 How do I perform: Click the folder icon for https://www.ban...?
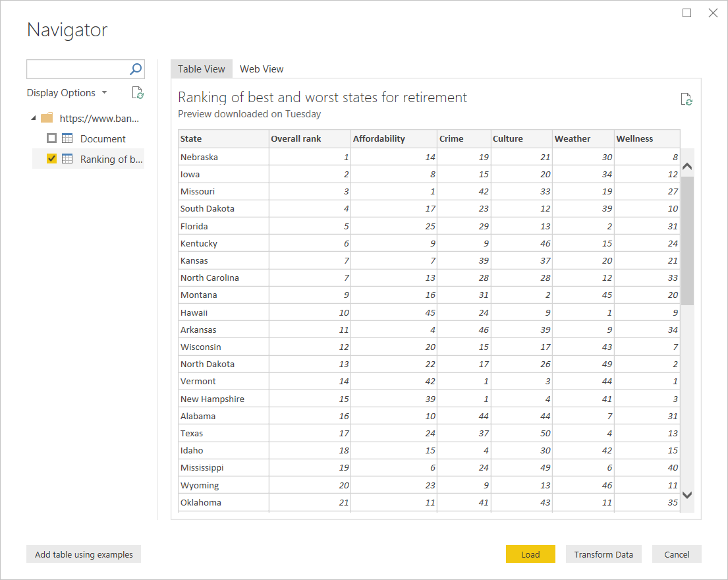(x=47, y=118)
